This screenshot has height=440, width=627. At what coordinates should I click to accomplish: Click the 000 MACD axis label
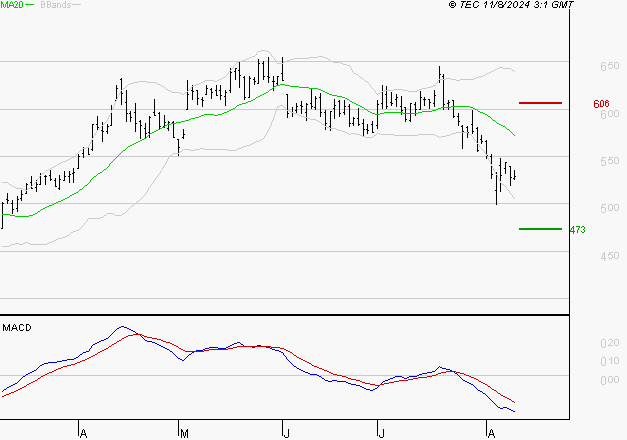pyautogui.click(x=609, y=380)
